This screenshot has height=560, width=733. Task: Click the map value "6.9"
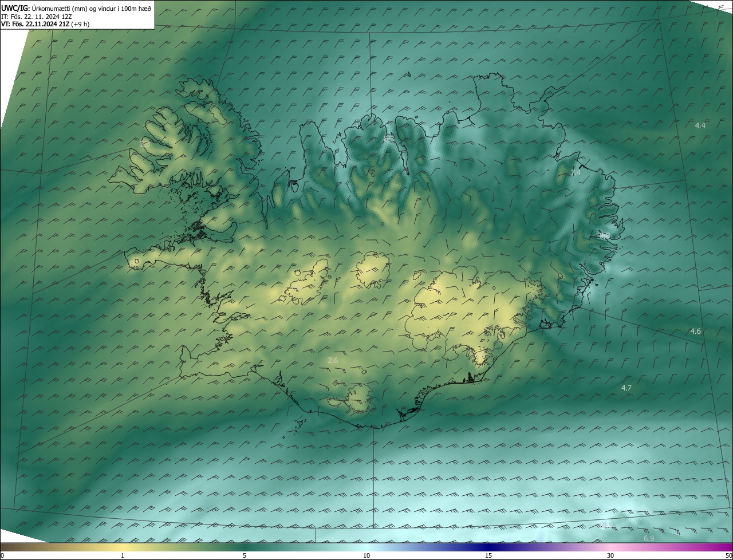649,539
